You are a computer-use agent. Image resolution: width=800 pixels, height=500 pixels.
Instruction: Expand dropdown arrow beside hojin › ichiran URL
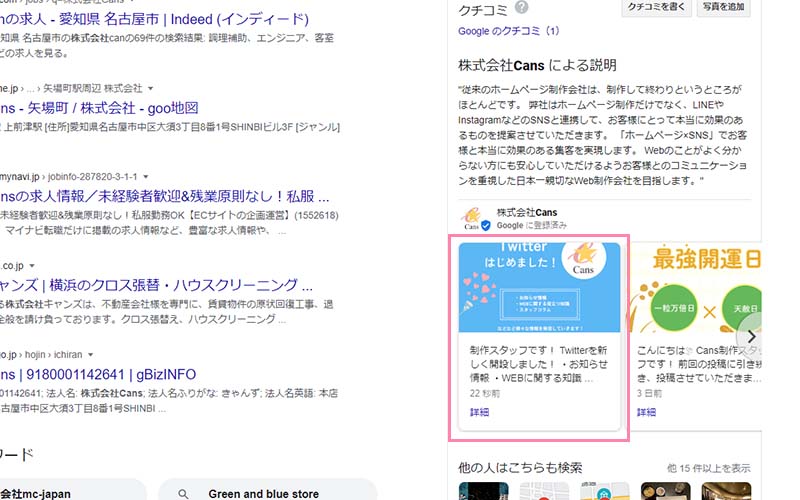click(90, 355)
